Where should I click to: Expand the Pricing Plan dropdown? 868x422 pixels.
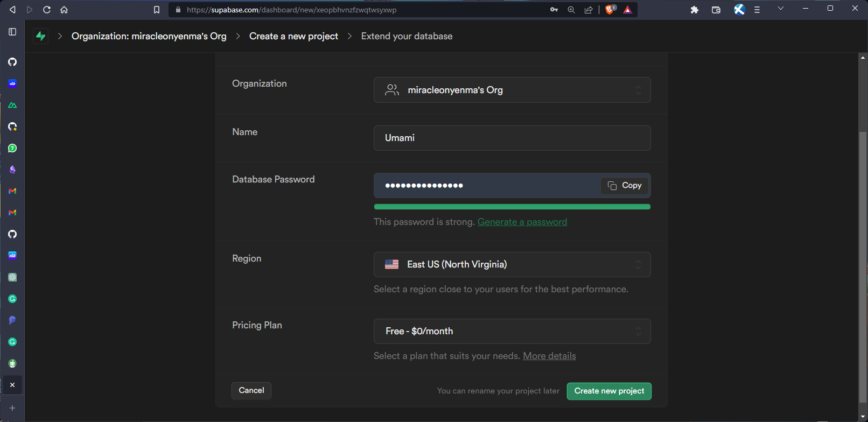512,331
